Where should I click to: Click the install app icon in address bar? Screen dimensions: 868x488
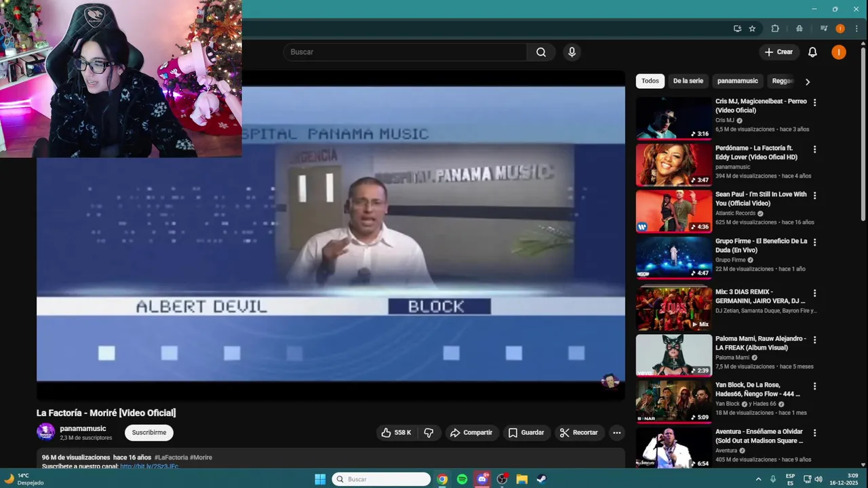(737, 28)
